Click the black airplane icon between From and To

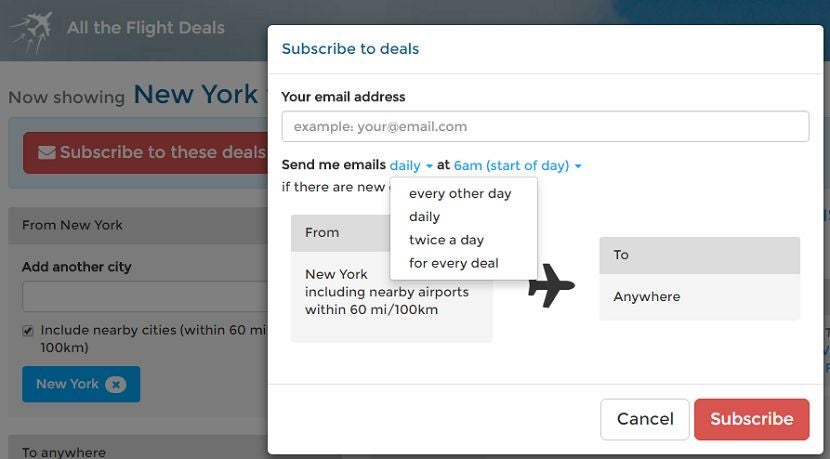point(551,286)
